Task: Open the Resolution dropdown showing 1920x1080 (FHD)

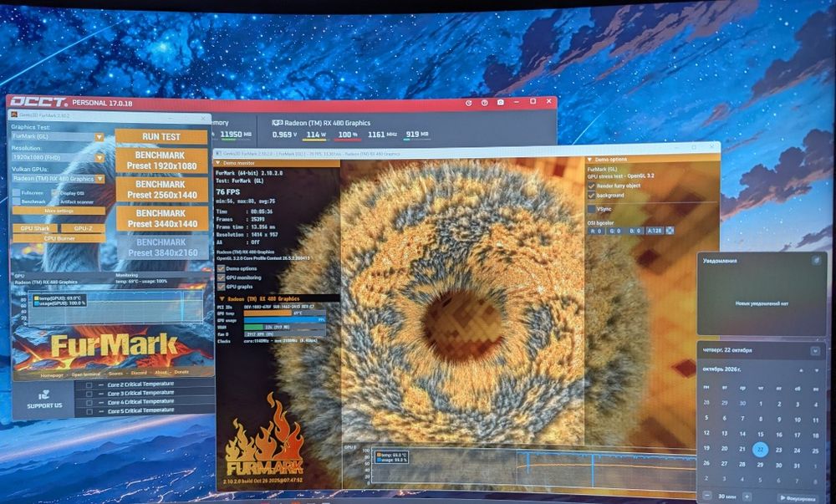Action: tap(59, 158)
